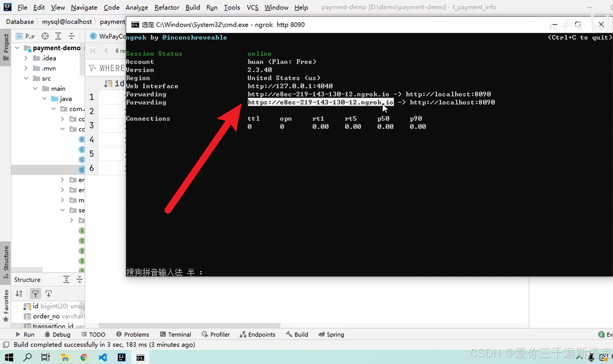613x364 pixels.
Task: Open the Terminal tool window
Action: click(175, 335)
